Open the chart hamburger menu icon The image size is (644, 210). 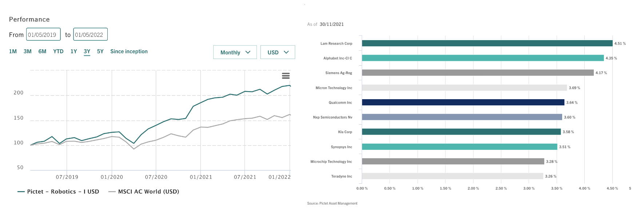(286, 76)
